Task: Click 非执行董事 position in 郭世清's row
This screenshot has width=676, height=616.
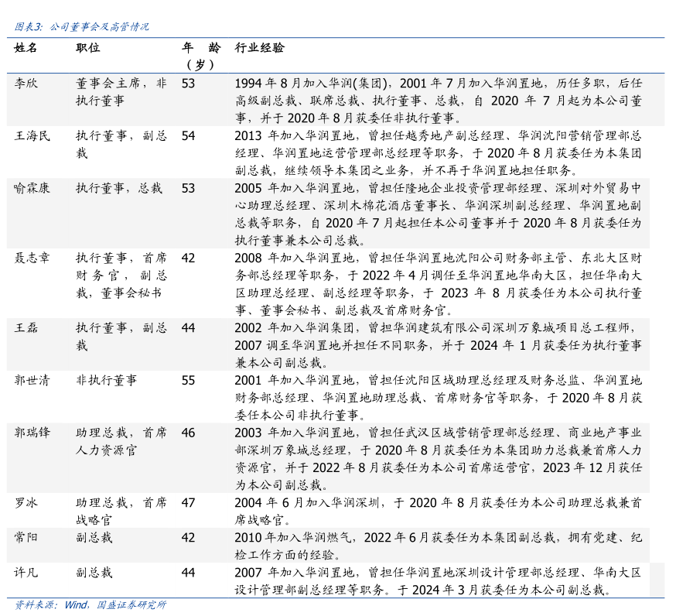Action: tap(106, 380)
